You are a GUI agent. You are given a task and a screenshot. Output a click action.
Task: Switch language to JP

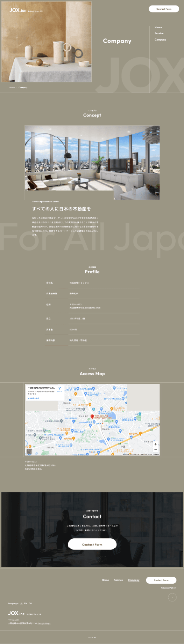click(21, 603)
